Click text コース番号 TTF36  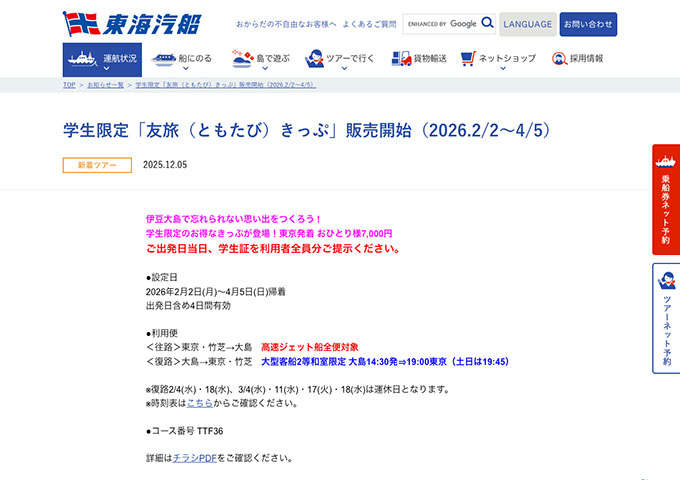click(x=184, y=431)
